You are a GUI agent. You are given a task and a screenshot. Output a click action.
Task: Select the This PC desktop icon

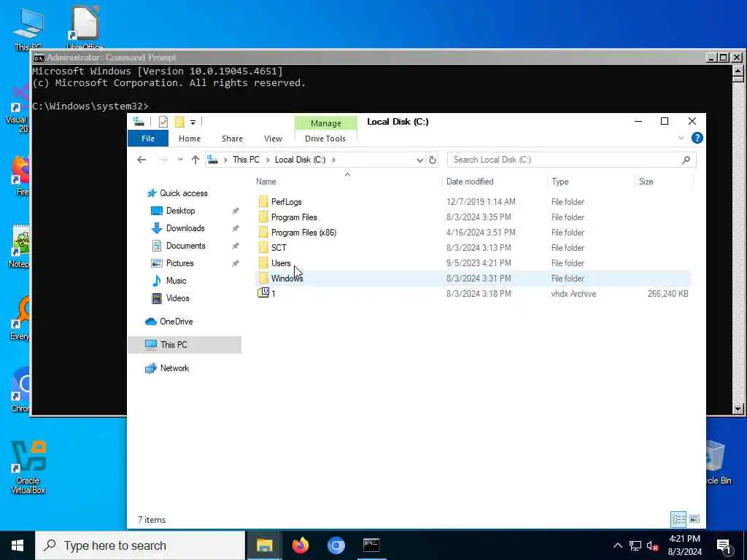[28, 28]
